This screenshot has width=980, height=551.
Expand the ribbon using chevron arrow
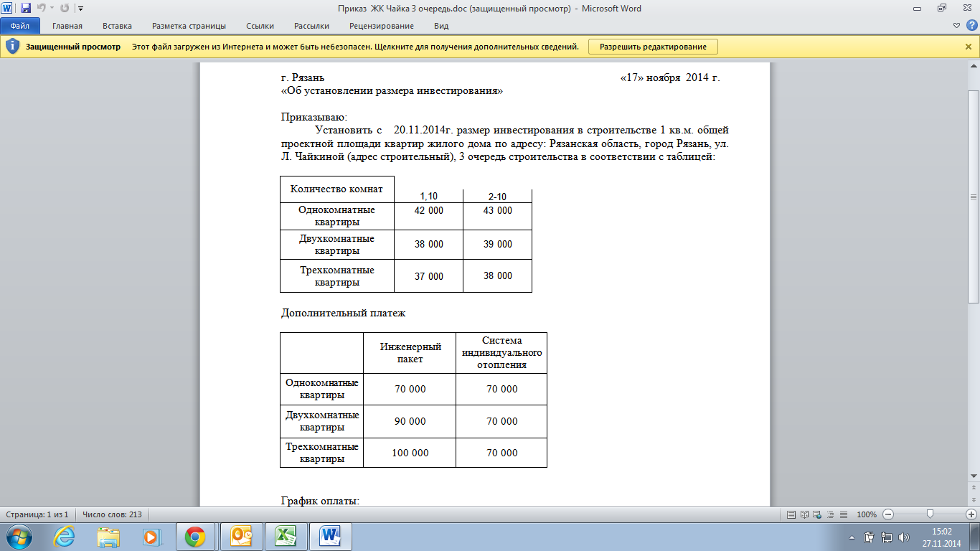(956, 26)
